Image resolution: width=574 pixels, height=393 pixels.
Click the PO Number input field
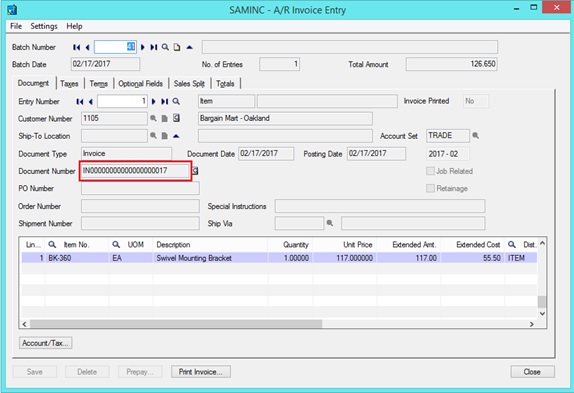pos(140,188)
